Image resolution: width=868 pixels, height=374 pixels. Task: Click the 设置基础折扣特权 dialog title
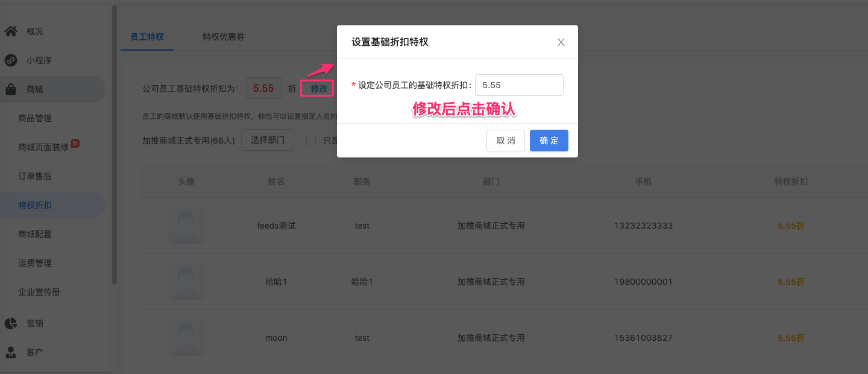pyautogui.click(x=390, y=42)
